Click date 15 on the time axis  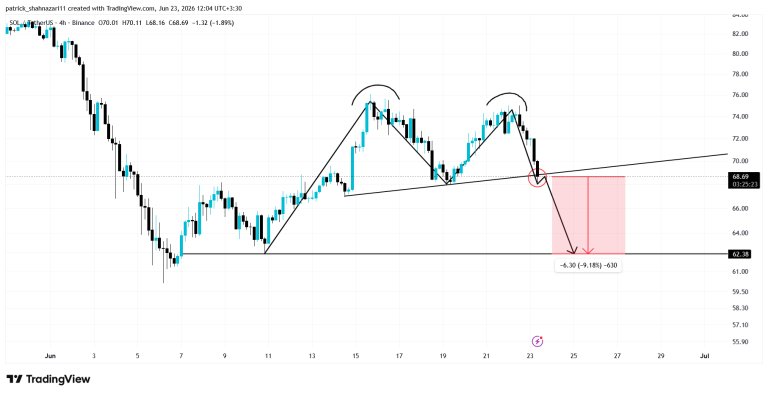point(356,356)
